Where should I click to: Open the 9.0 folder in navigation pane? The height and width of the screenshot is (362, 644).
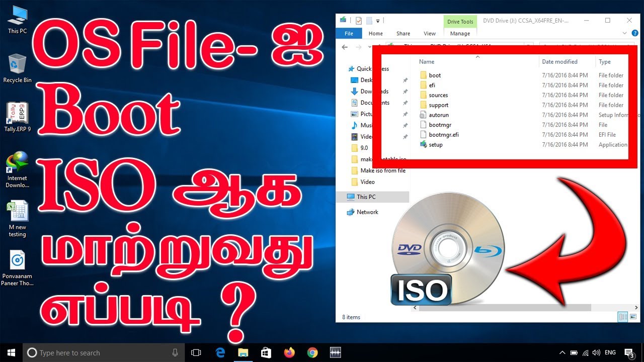[364, 148]
